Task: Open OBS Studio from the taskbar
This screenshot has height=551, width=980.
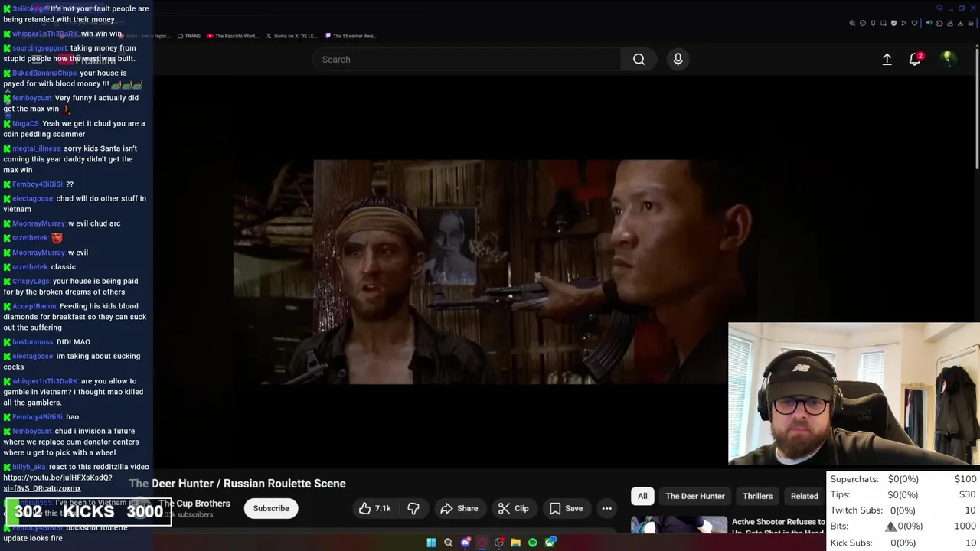Action: (x=498, y=543)
